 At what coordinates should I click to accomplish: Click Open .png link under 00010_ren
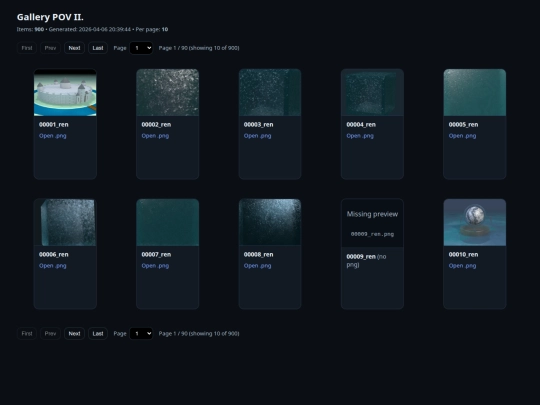462,266
